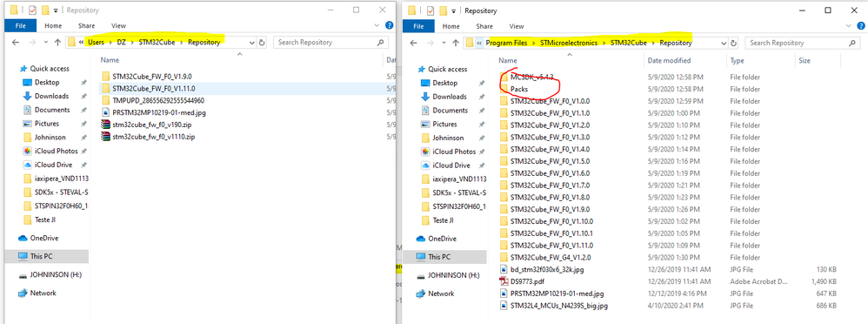Image resolution: width=868 pixels, height=324 pixels.
Task: Select DS9773.pdf file in right window
Action: [526, 281]
